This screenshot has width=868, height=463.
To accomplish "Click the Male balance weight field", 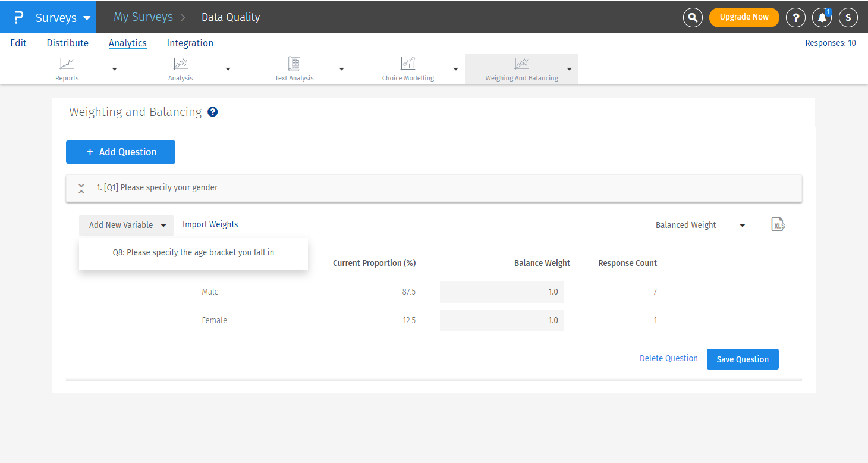I will [x=501, y=292].
